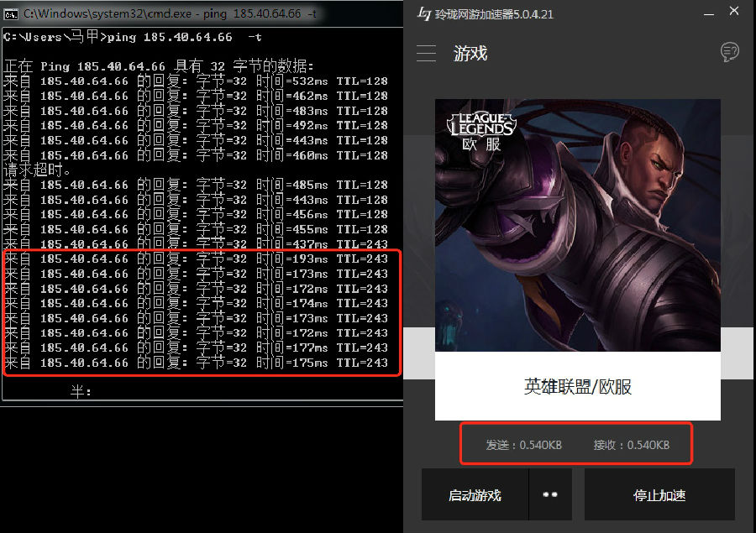The image size is (756, 533).
Task: Click the 启动游戏 button
Action: [475, 495]
